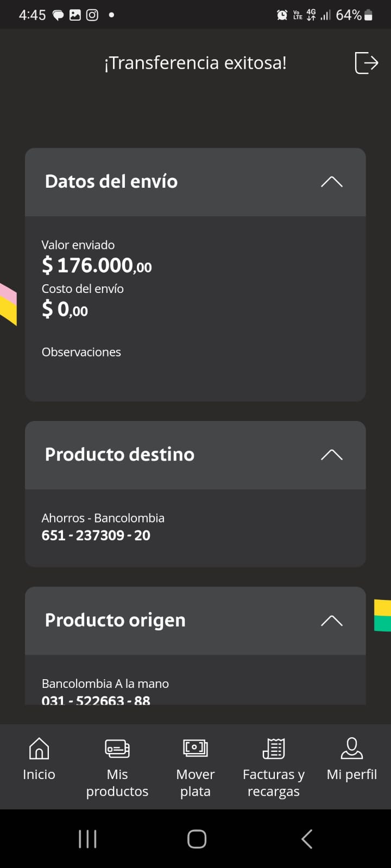
Task: Tap Android recent apps icon
Action: click(87, 839)
